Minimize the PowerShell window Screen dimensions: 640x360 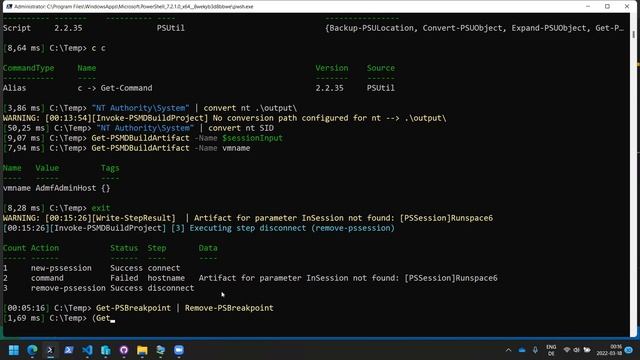click(588, 7)
